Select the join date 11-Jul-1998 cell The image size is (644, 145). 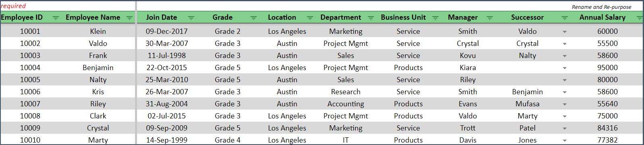[166, 56]
